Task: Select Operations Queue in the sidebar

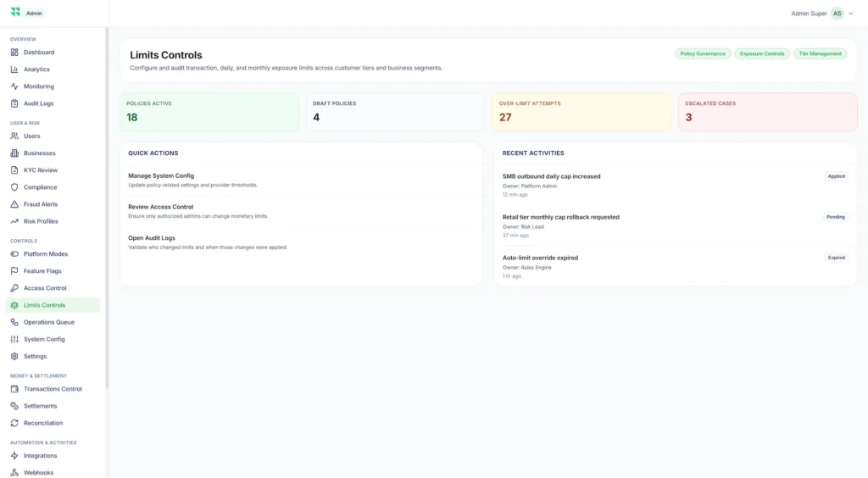Action: [x=53, y=322]
